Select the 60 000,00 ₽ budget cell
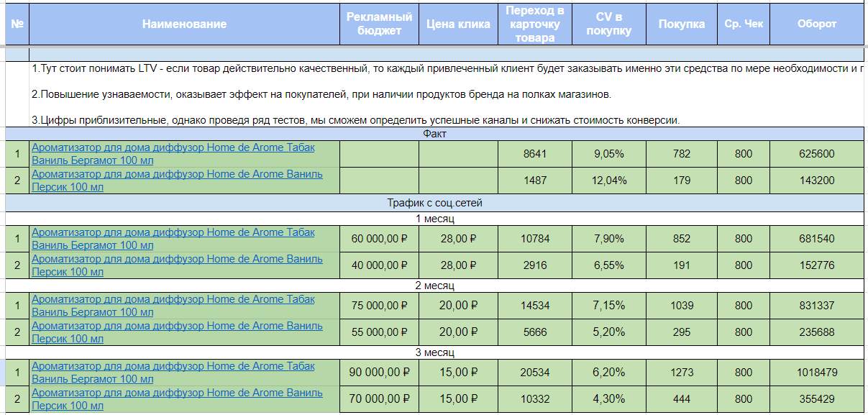This screenshot has width=868, height=415. point(379,239)
